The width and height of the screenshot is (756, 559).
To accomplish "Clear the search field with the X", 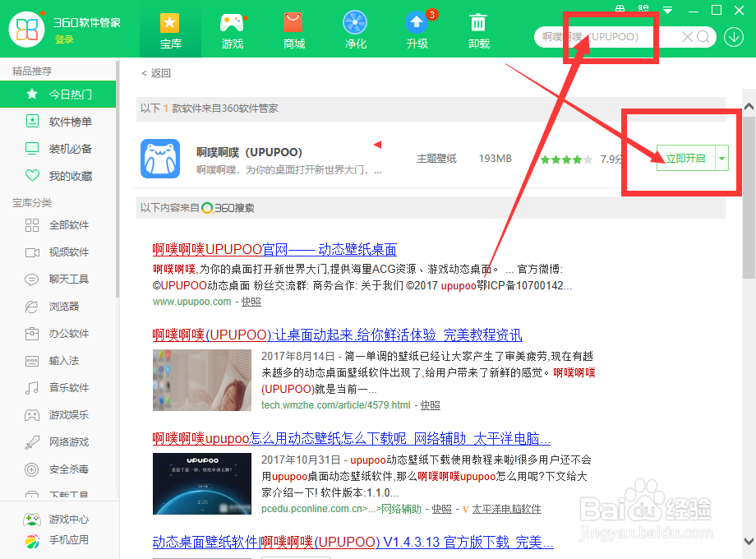I will pos(687,37).
